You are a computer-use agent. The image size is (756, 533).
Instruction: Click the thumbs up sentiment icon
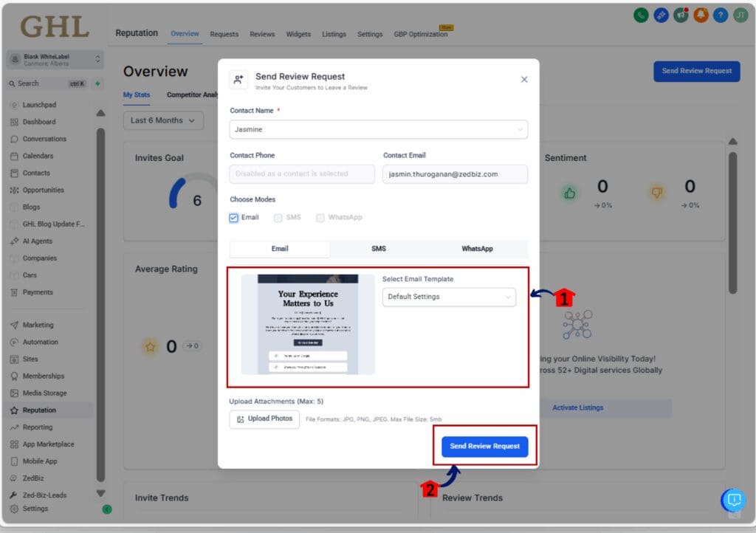click(569, 193)
